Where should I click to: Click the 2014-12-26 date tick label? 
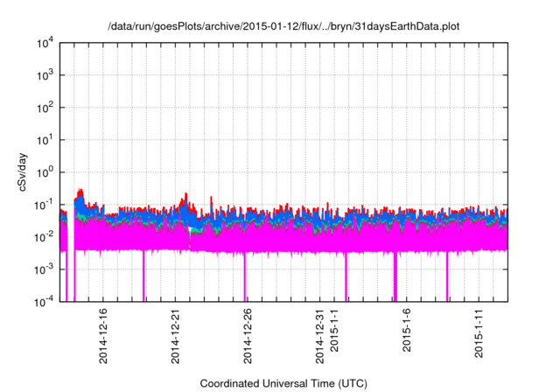tap(248, 336)
